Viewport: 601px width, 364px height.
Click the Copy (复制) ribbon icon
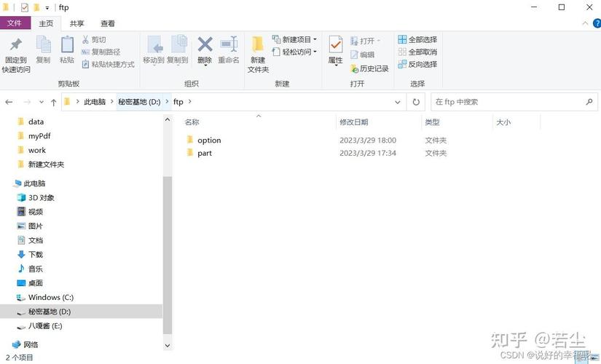coord(43,44)
